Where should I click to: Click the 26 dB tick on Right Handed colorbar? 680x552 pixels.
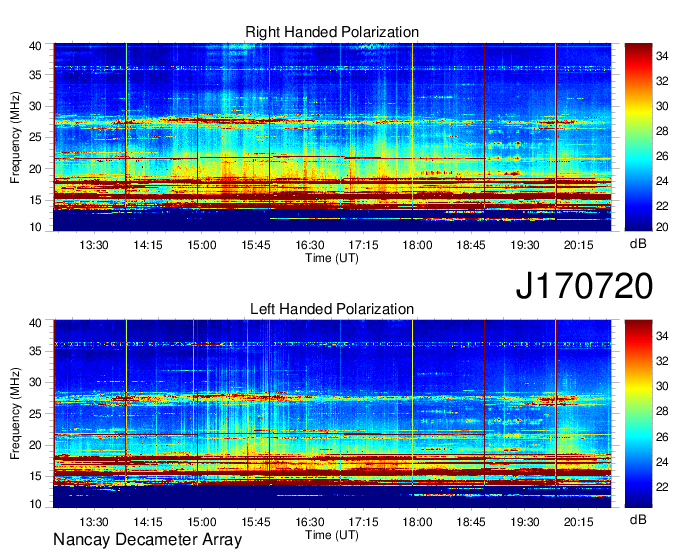(662, 156)
